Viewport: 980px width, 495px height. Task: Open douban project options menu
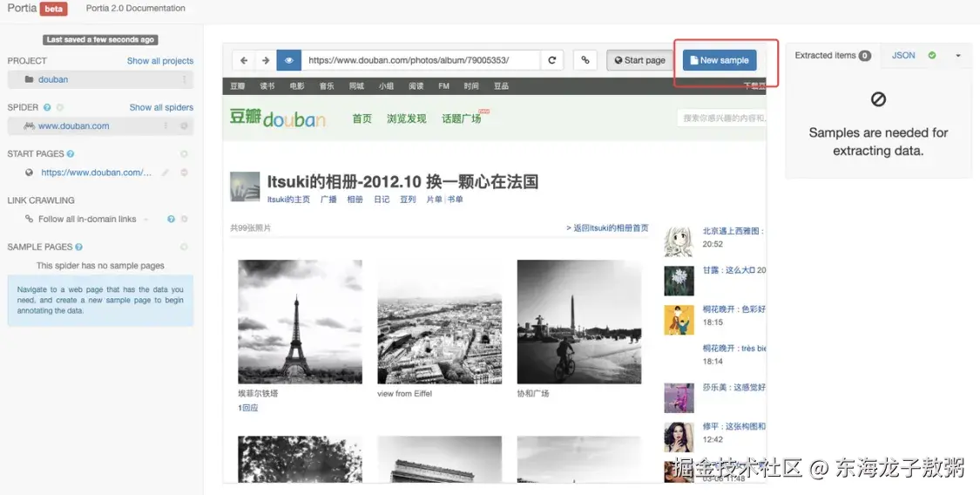tap(185, 79)
